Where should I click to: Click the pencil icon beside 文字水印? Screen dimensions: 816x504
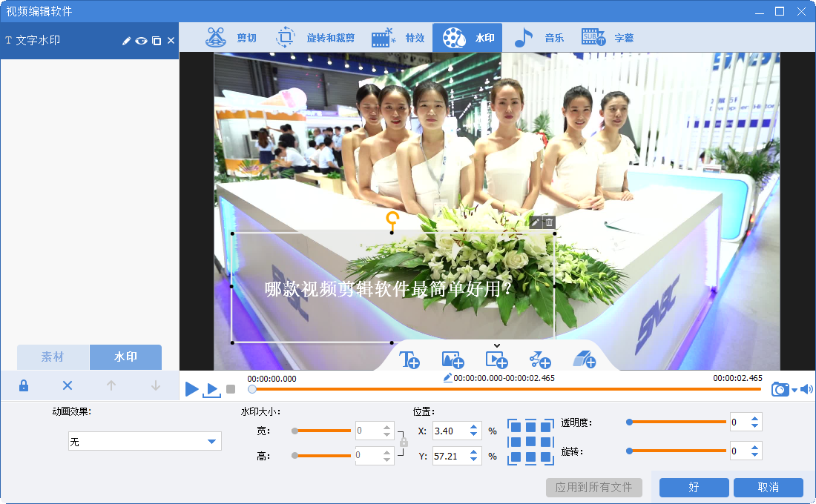[126, 41]
